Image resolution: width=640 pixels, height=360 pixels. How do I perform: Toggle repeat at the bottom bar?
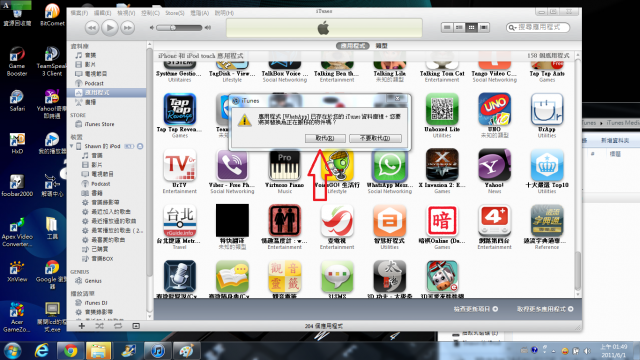(118, 326)
